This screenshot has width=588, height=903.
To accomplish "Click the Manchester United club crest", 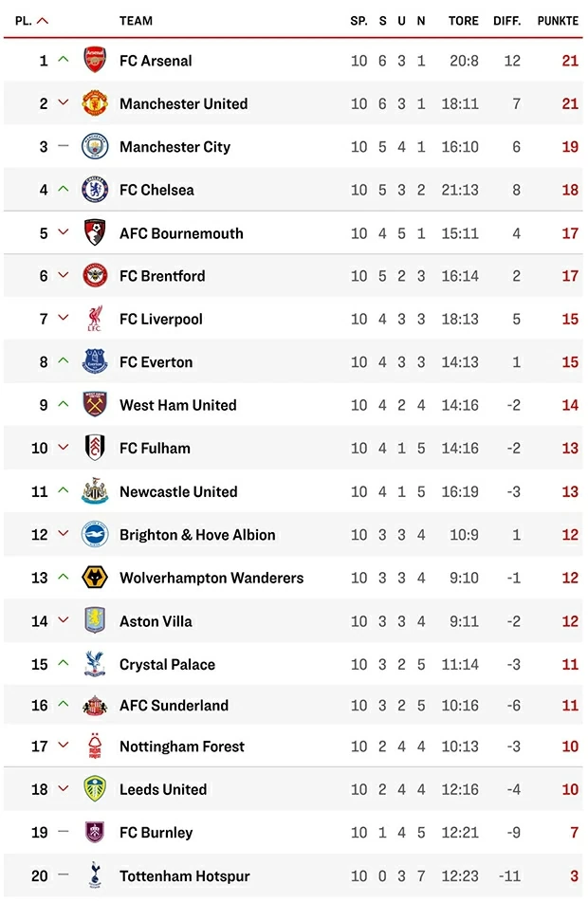I will click(x=95, y=103).
